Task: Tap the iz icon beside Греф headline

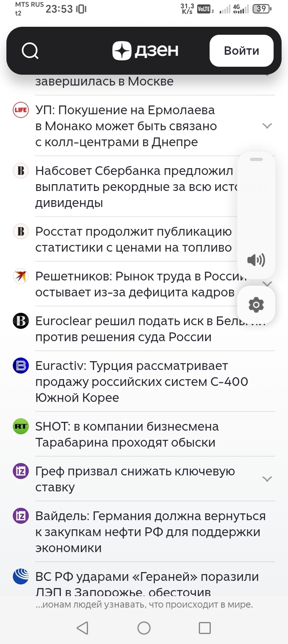Action: tap(21, 471)
